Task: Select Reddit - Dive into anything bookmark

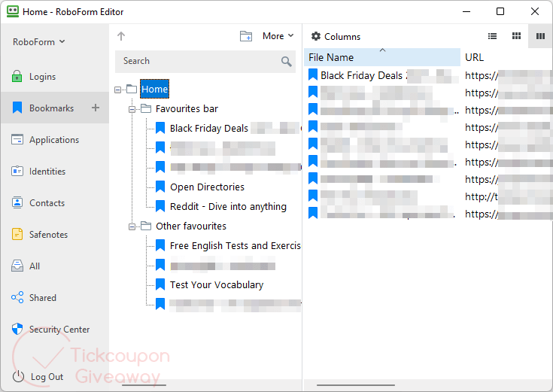Action: (228, 206)
